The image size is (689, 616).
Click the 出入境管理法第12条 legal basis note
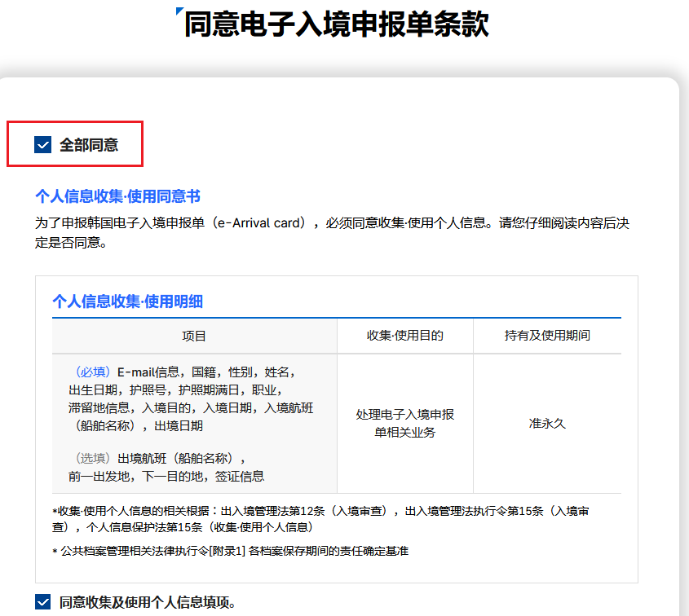pos(320,519)
